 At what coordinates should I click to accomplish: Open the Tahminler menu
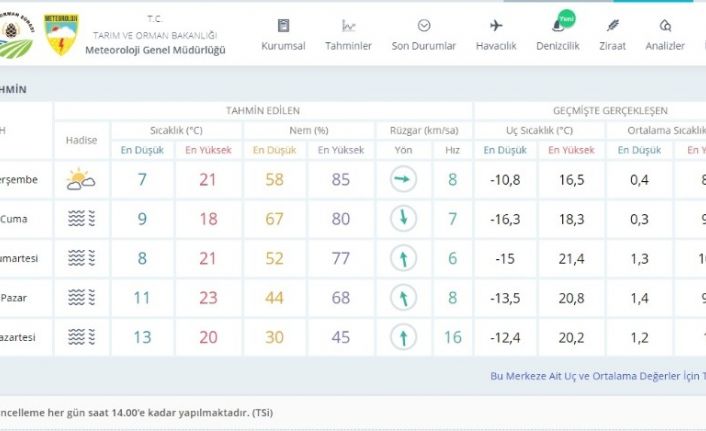pos(349,46)
